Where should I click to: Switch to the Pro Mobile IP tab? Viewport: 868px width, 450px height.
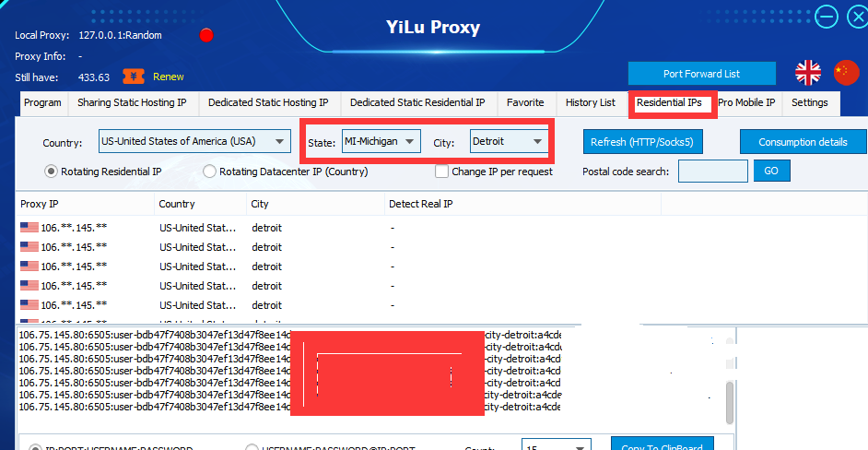[x=746, y=103]
